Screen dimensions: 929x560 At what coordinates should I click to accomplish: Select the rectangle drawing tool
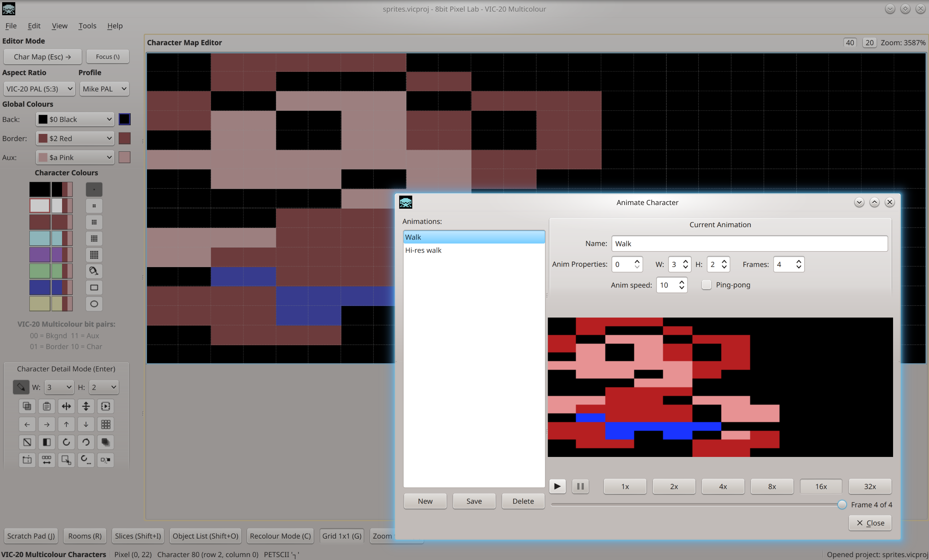coord(94,288)
